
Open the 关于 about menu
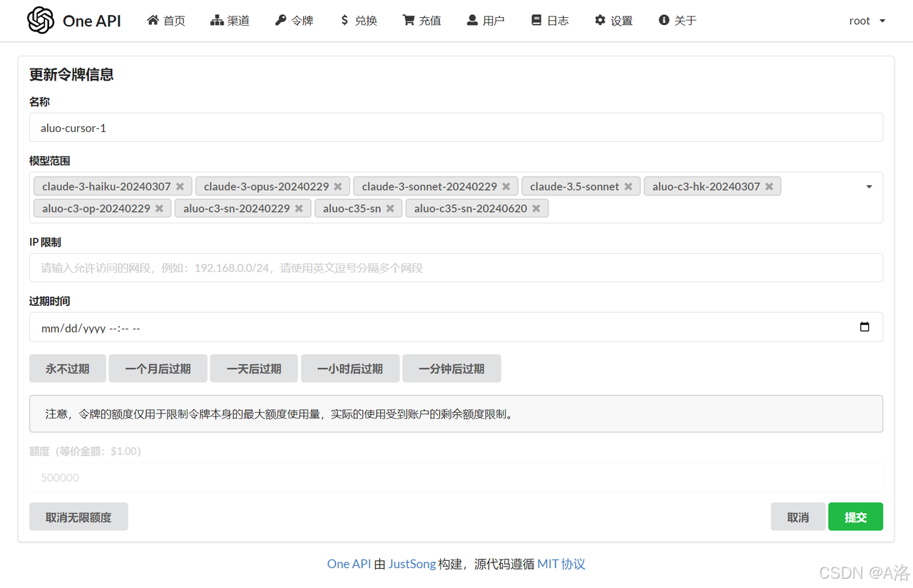tap(677, 21)
